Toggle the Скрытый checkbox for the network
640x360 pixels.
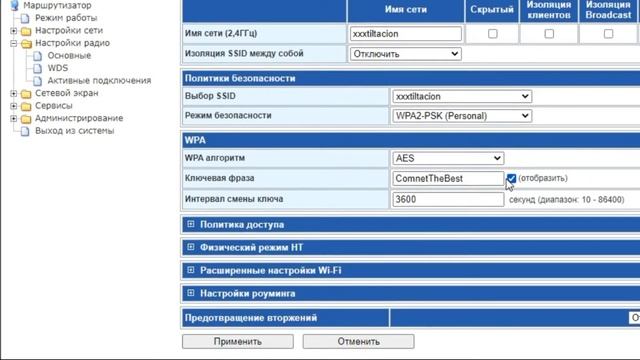point(493,33)
